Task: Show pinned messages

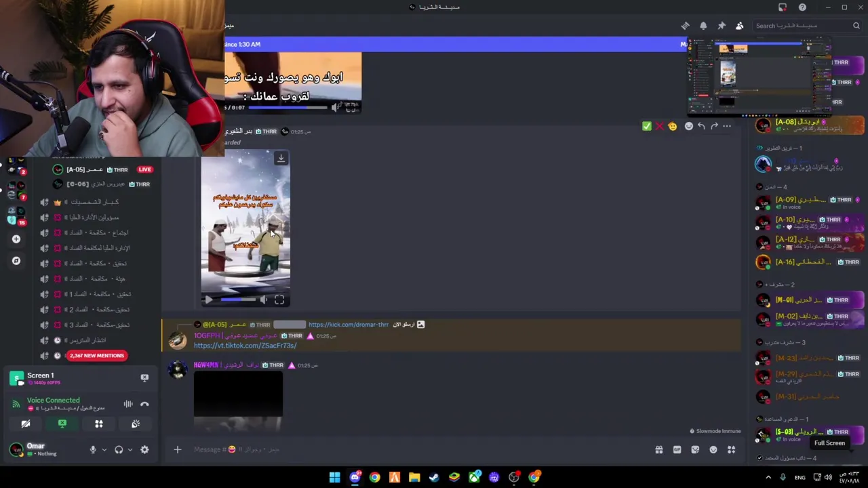Action: [x=722, y=26]
